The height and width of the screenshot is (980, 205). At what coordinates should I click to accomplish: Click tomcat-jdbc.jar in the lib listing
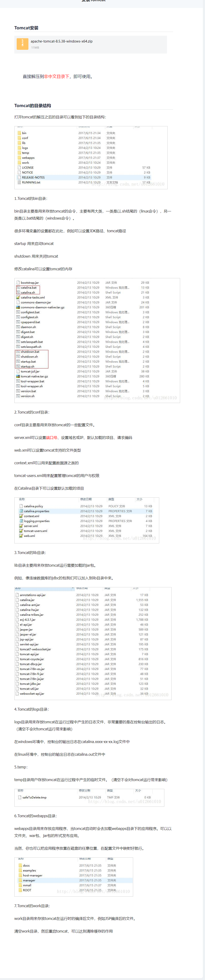click(x=31, y=684)
